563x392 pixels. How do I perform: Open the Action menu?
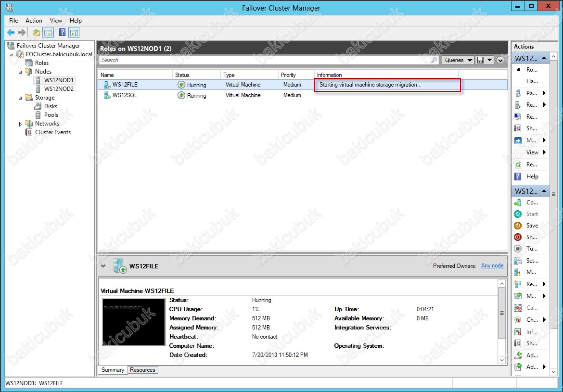[x=34, y=21]
